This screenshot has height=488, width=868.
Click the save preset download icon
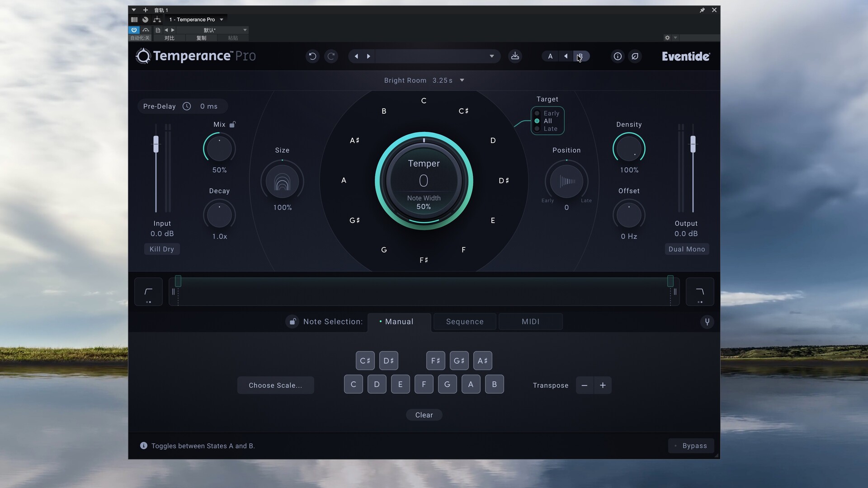(515, 56)
